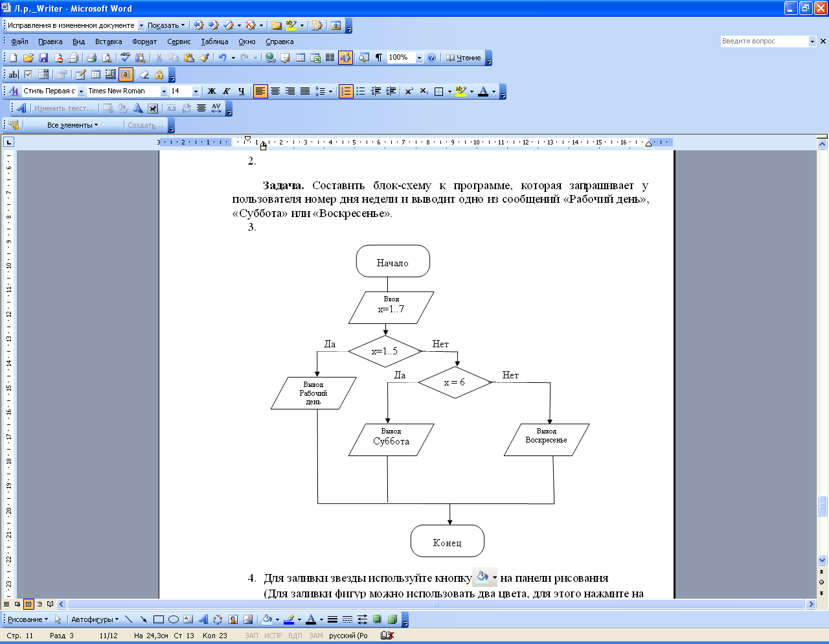
Task: Open the 'Исправления в измененном документе' dropdown
Action: (x=141, y=25)
